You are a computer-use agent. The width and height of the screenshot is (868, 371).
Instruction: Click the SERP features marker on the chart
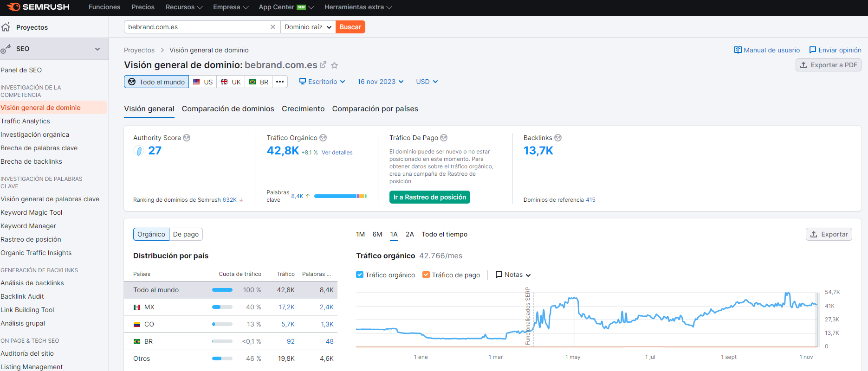click(x=527, y=316)
